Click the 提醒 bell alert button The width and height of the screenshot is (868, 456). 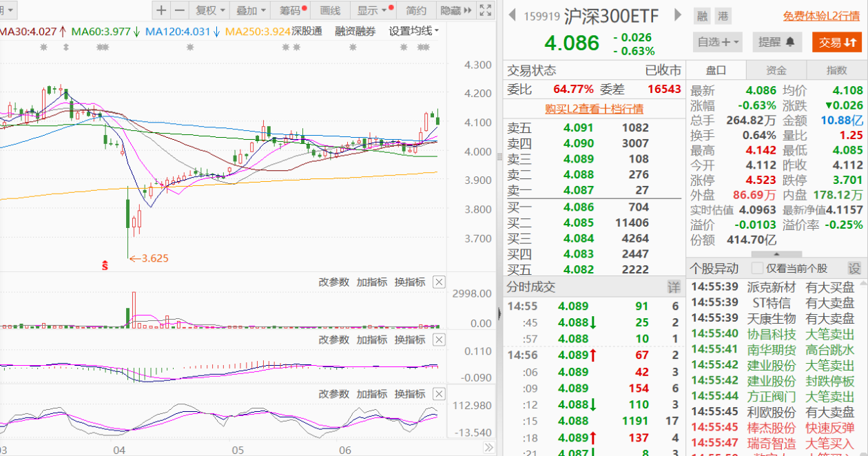(777, 42)
